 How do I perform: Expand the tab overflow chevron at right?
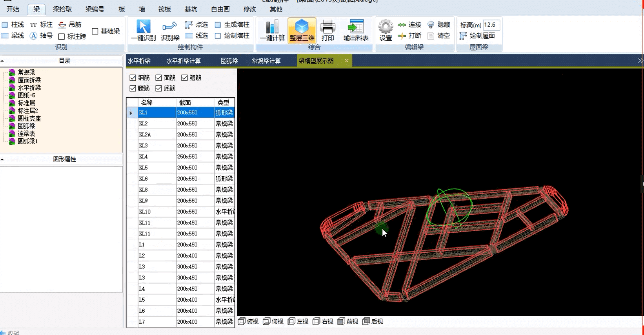[x=640, y=61]
